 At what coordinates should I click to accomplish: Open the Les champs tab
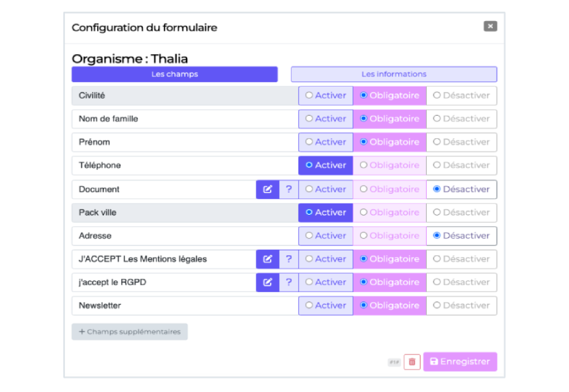click(x=175, y=74)
